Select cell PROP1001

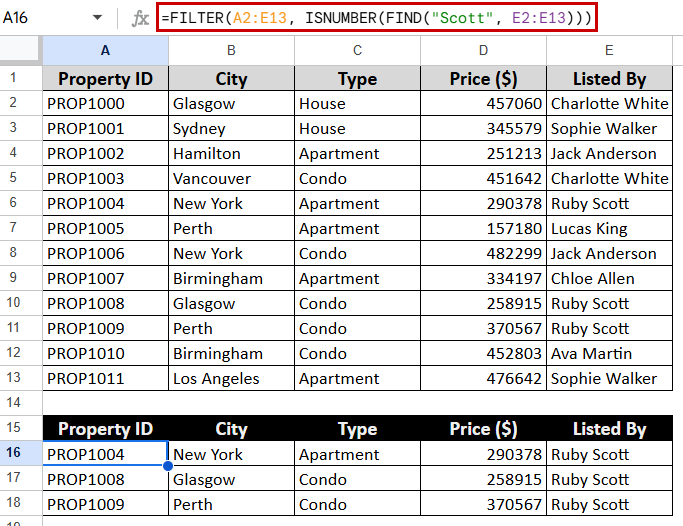[105, 128]
